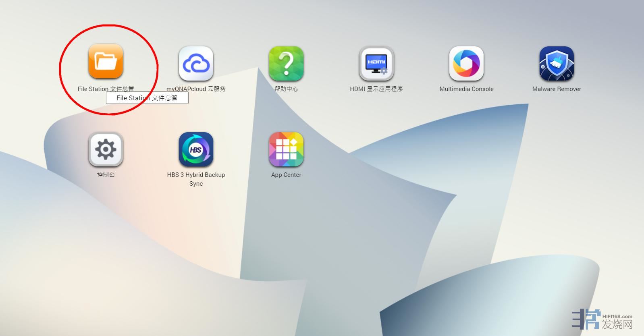
Task: Launch the HBS 3 Hybrid Backup Sync icon
Action: [196, 149]
